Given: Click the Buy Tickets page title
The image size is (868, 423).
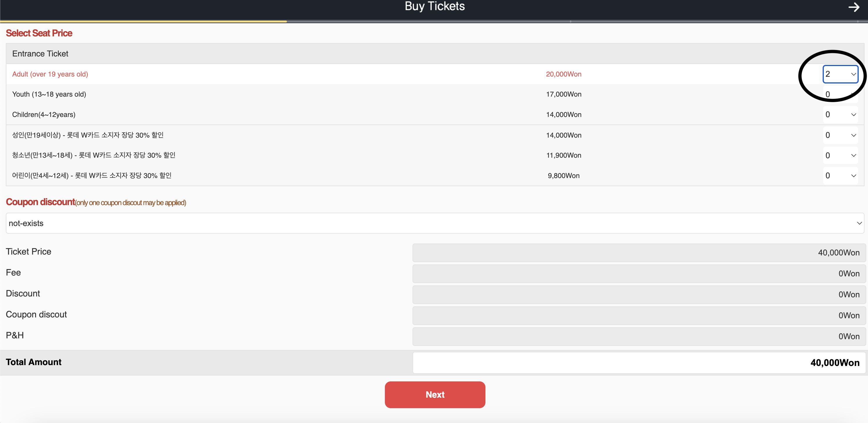Looking at the screenshot, I should [x=434, y=6].
